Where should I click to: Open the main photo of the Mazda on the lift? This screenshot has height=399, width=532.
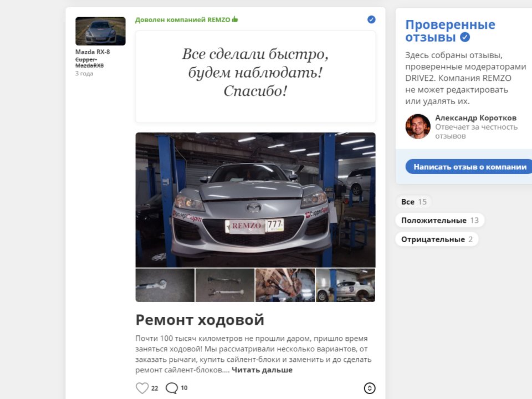point(255,200)
